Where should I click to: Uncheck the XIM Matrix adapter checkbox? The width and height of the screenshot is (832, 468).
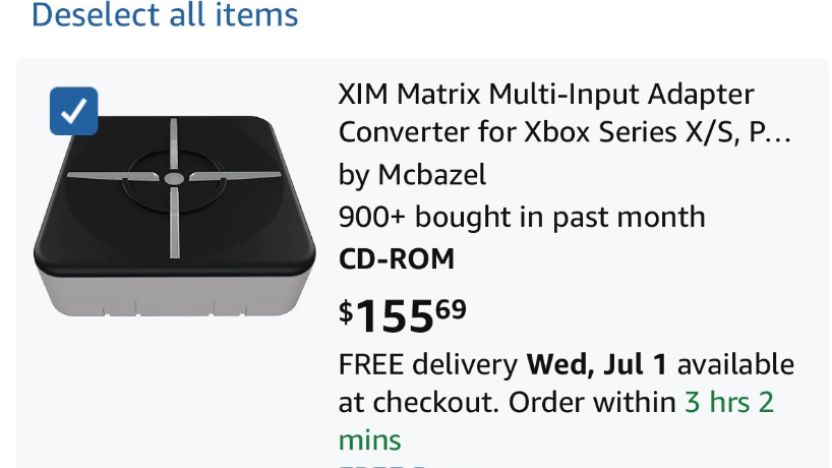74,111
